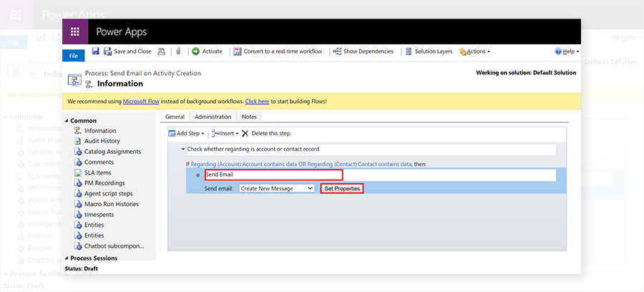This screenshot has width=644, height=292.
Task: Click the green Activate icon
Action: pos(196,52)
